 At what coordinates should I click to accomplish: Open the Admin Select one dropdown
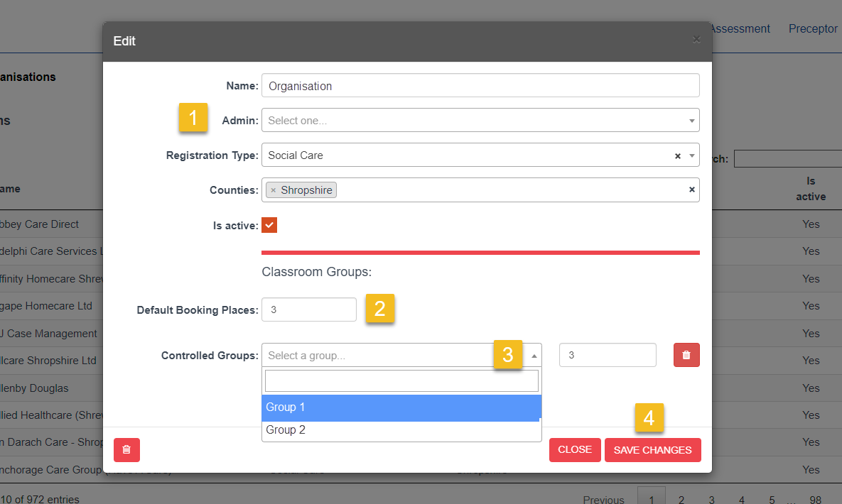coord(480,120)
